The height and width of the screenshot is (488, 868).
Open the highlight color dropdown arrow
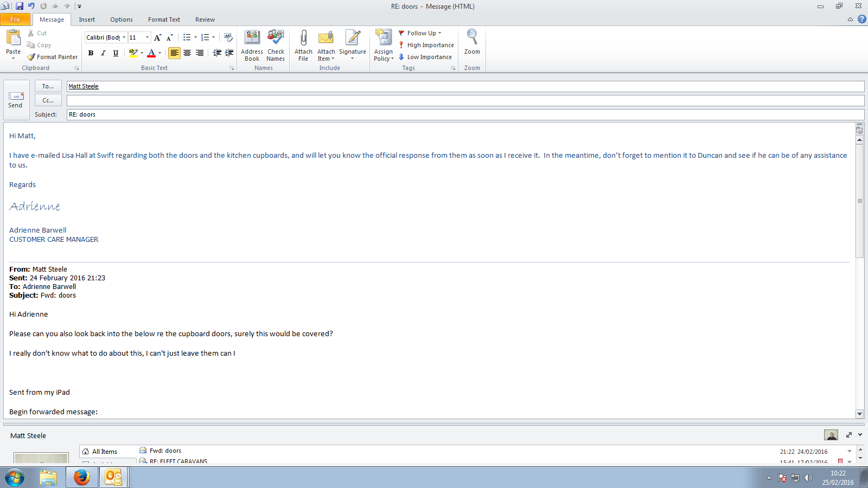[142, 53]
